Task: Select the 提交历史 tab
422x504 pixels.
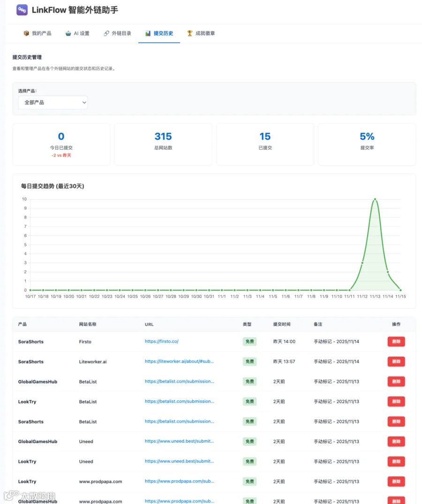Action: click(x=159, y=33)
